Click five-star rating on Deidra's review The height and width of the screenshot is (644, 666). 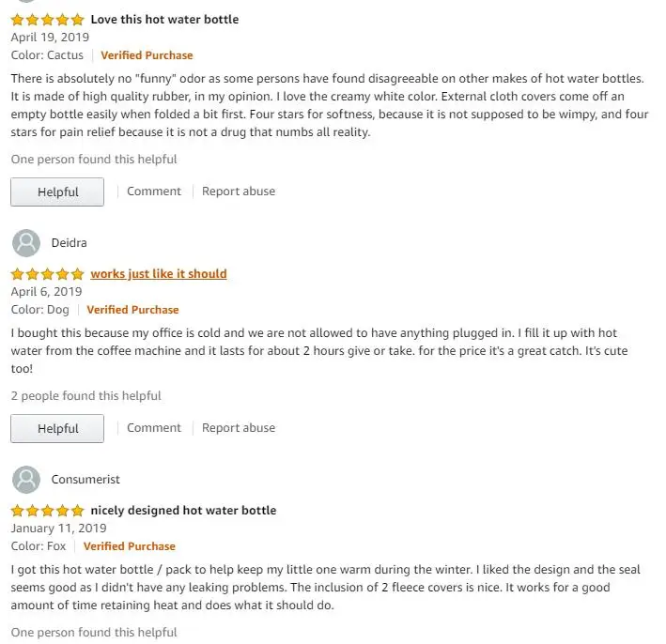click(47, 274)
